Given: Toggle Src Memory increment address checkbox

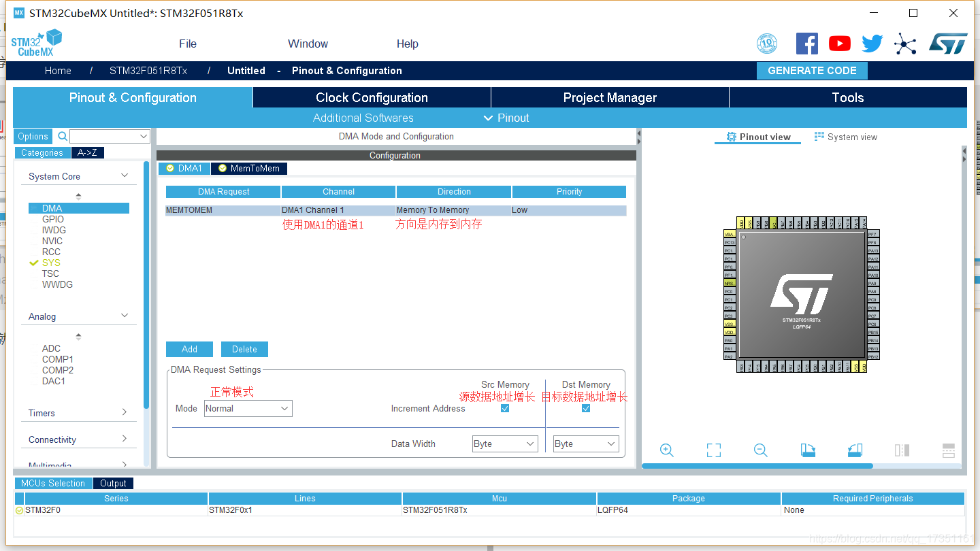Looking at the screenshot, I should pyautogui.click(x=505, y=408).
